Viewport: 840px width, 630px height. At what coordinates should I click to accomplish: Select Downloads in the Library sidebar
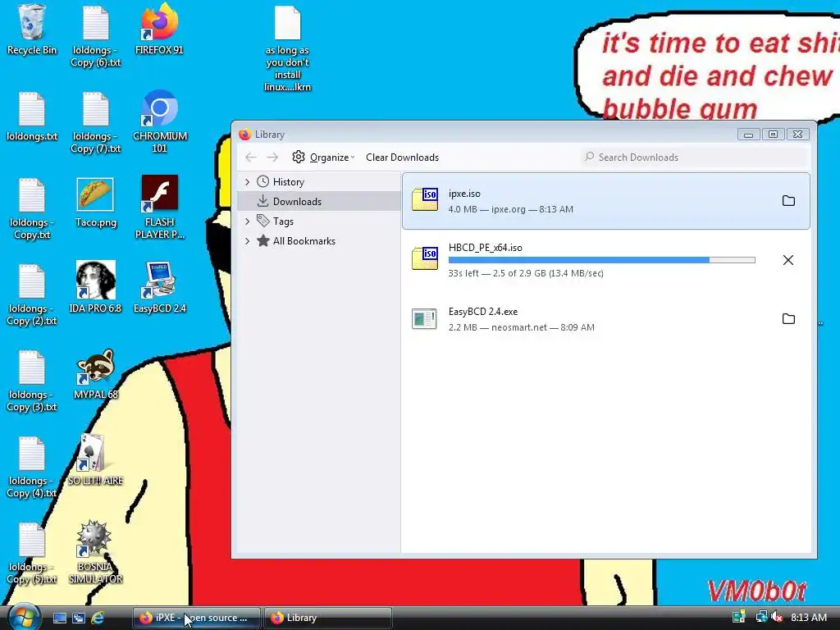tap(319, 202)
